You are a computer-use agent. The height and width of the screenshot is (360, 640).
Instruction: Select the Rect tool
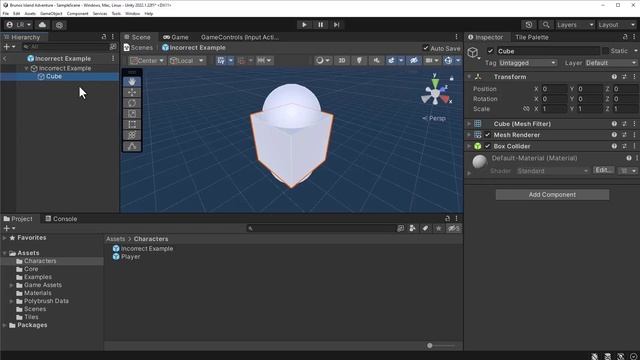point(132,124)
